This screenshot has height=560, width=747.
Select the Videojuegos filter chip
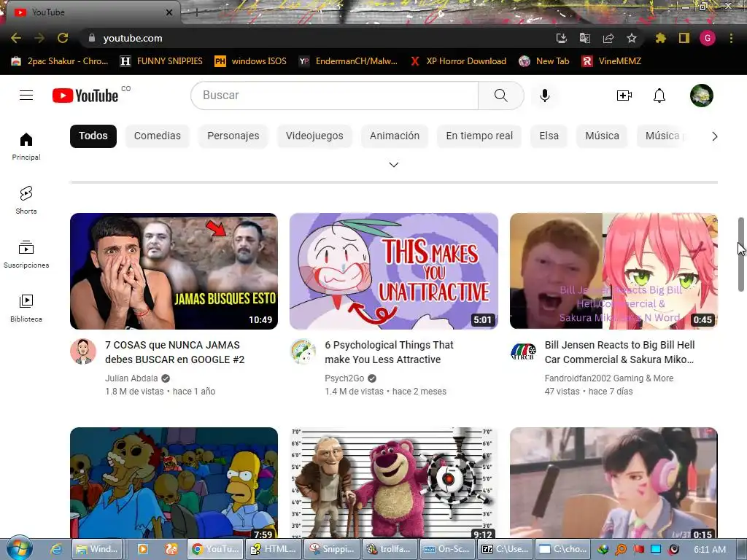[x=314, y=136]
